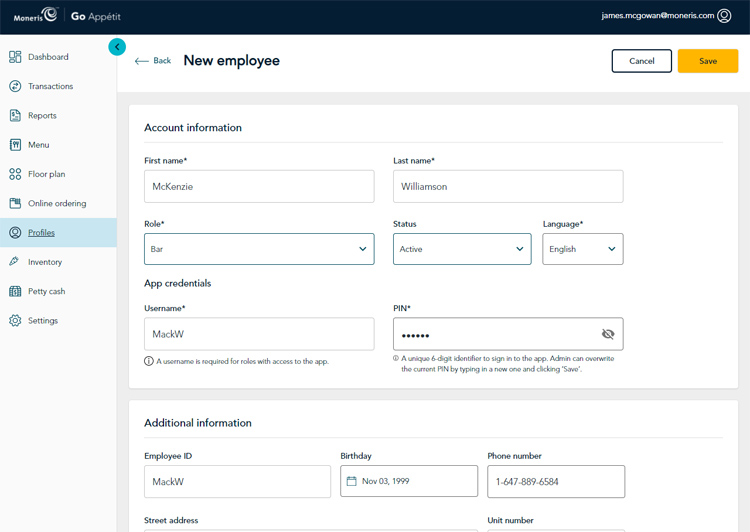Click the Username field MackW

259,334
